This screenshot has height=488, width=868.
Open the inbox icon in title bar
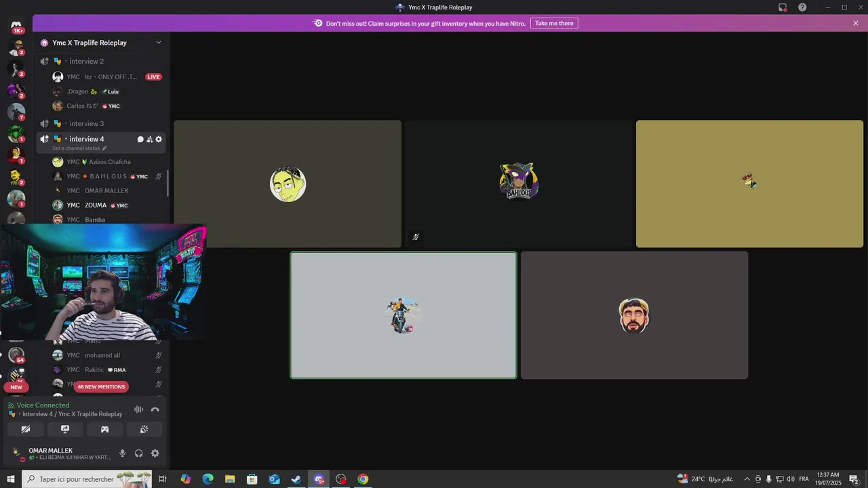(x=783, y=7)
